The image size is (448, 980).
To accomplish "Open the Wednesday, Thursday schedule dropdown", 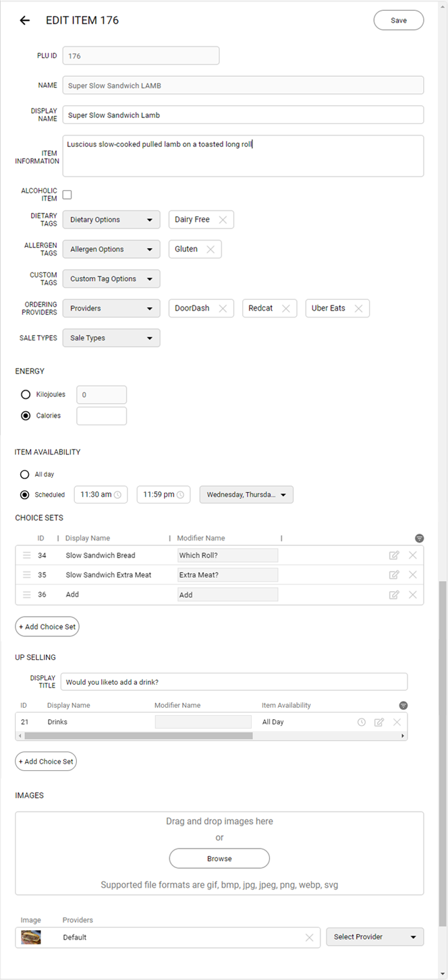I will coord(246,494).
